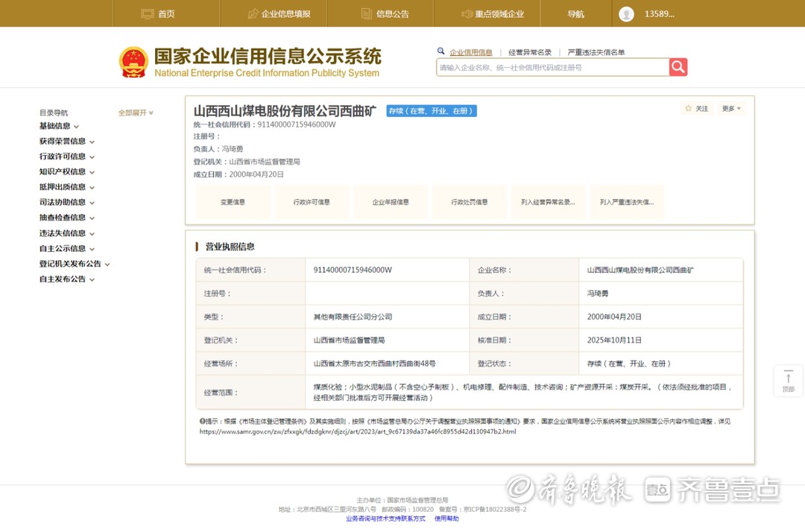This screenshot has height=532, width=805.
Task: Click the red search magnifier button
Action: pos(678,67)
